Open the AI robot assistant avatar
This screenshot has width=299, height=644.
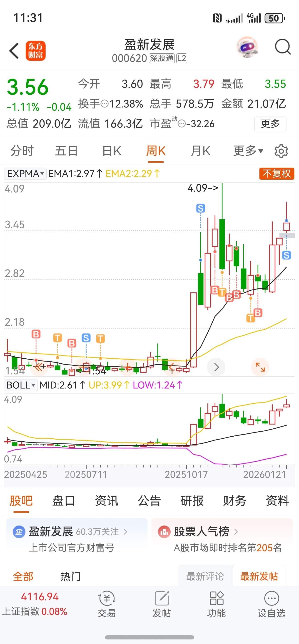(x=247, y=47)
